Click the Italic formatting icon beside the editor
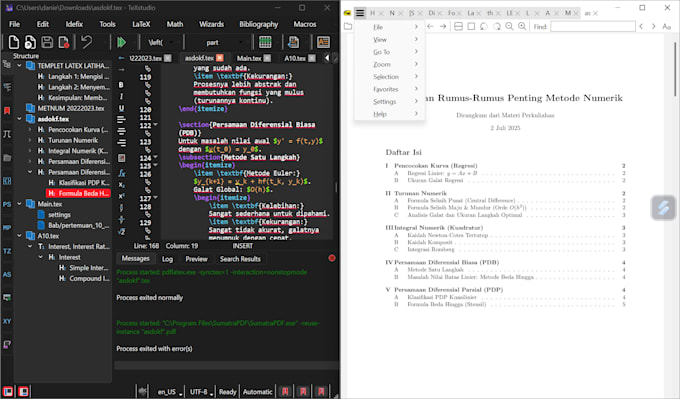The width and height of the screenshot is (680, 399). [x=121, y=97]
